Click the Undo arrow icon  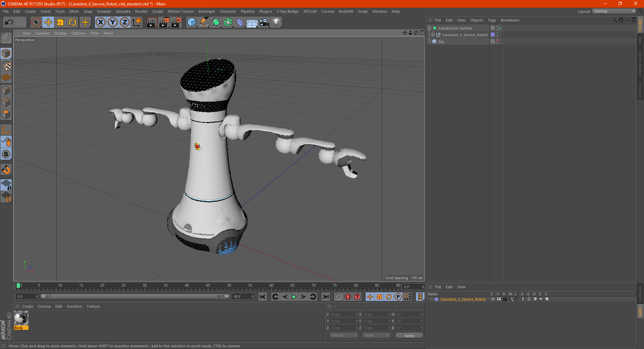click(x=9, y=22)
